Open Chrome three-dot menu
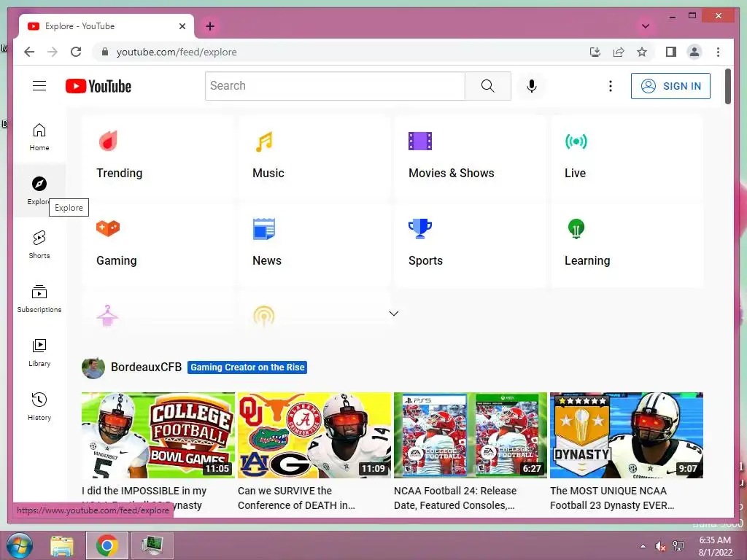Viewport: 747px width, 560px height. (718, 52)
